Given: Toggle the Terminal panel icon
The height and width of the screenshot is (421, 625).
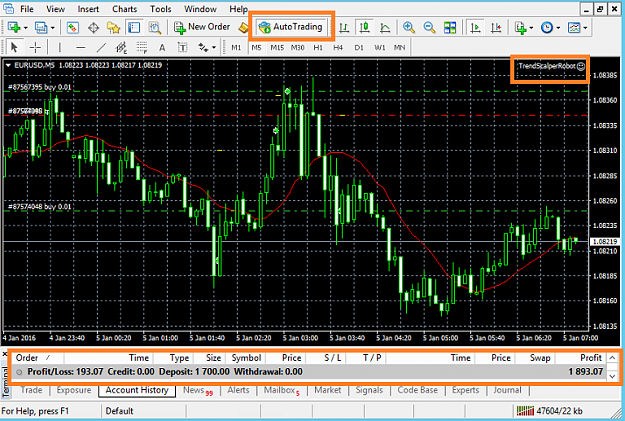Looking at the screenshot, I should click(x=134, y=28).
